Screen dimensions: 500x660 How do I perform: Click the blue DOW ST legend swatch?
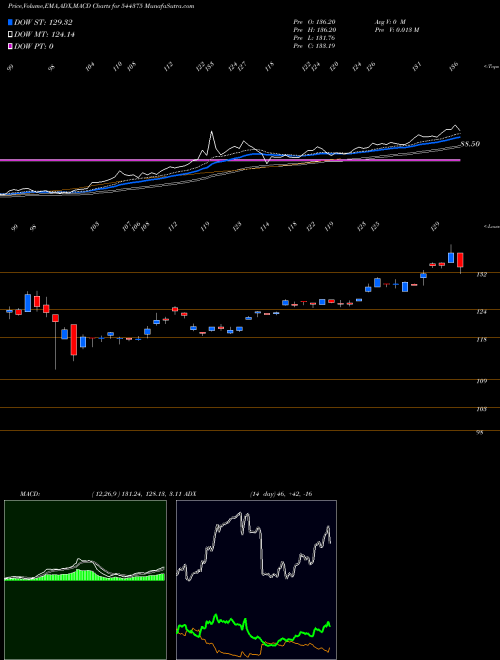[x=10, y=23]
